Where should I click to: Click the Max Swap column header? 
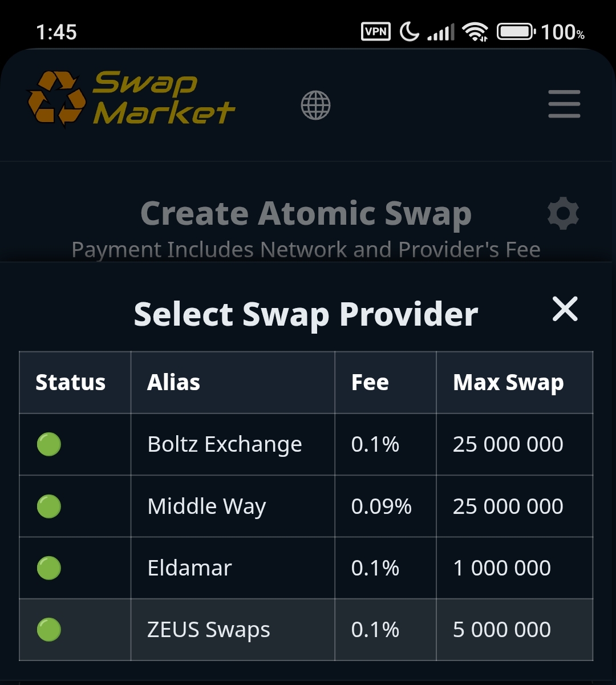pos(508,382)
